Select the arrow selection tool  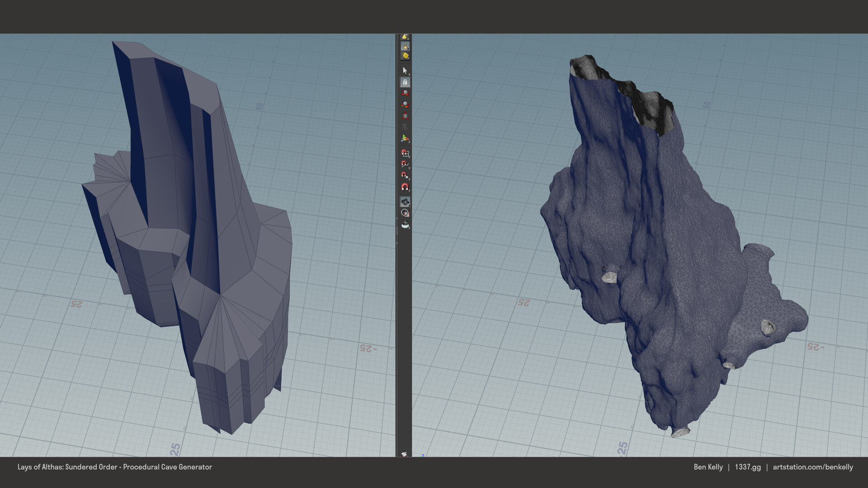[x=404, y=70]
